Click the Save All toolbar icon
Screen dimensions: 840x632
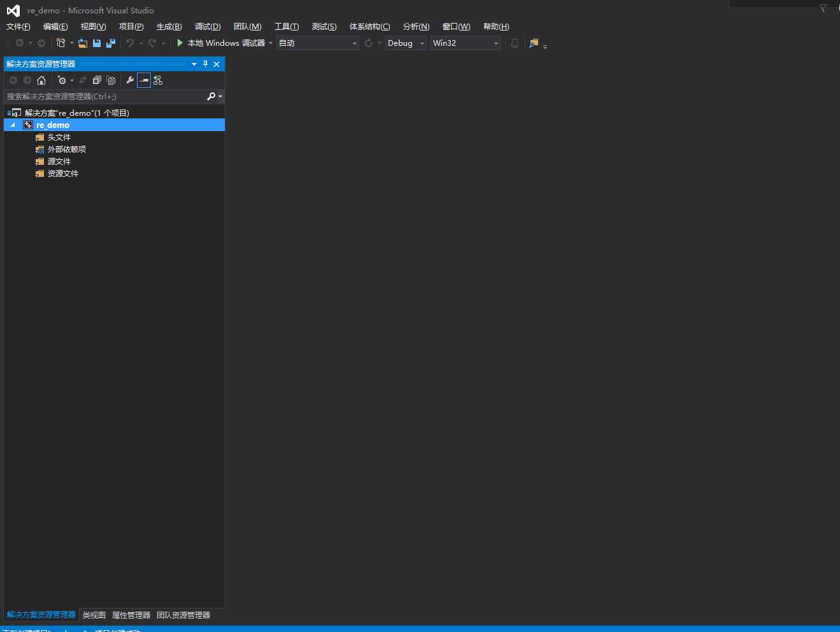coord(111,43)
